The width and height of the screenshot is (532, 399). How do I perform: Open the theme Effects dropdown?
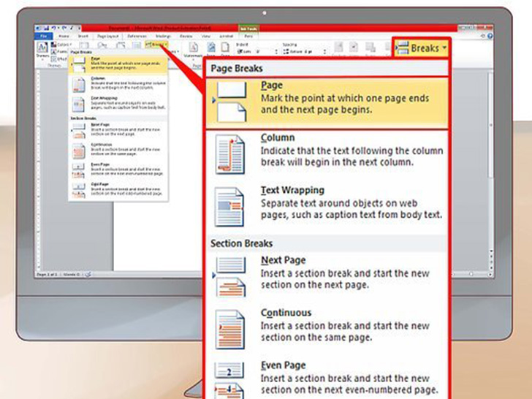pos(58,59)
